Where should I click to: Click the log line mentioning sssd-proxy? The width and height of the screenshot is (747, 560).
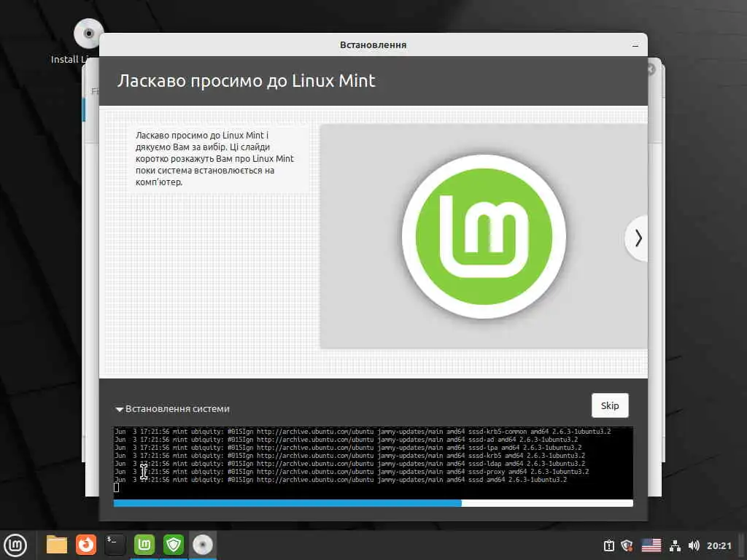coord(352,472)
